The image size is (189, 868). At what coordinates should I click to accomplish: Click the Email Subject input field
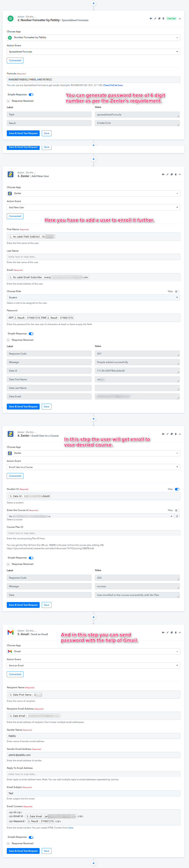94,793
